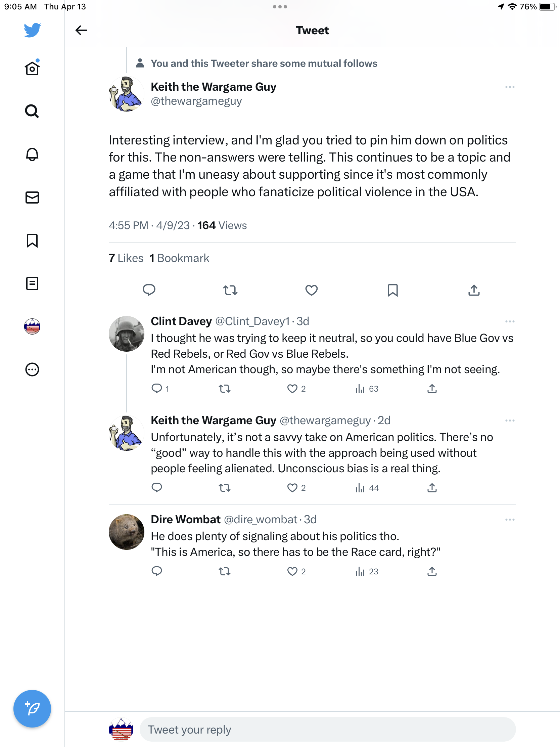Open the Notifications bell

[32, 154]
